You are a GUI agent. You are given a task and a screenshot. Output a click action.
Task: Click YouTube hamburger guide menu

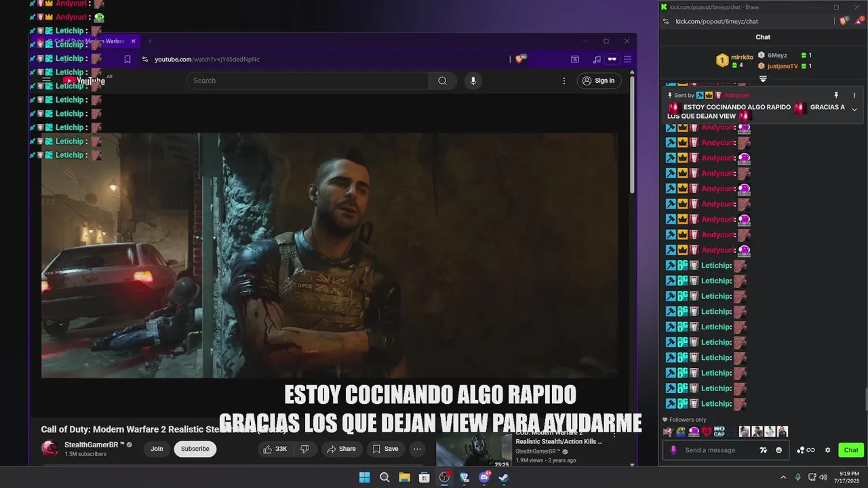47,81
